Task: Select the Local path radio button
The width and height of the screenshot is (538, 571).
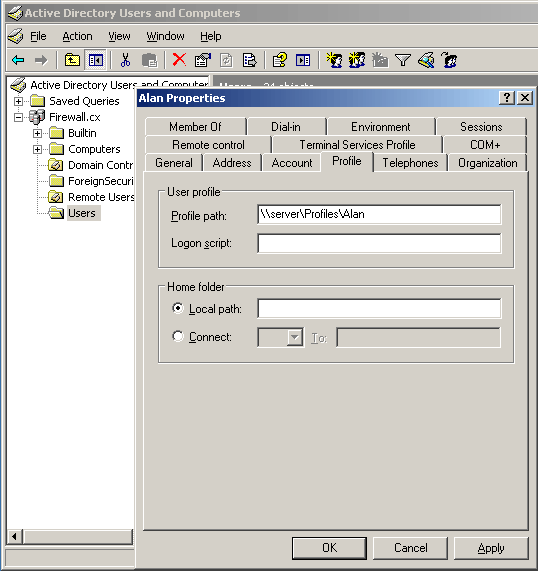Action: point(178,308)
